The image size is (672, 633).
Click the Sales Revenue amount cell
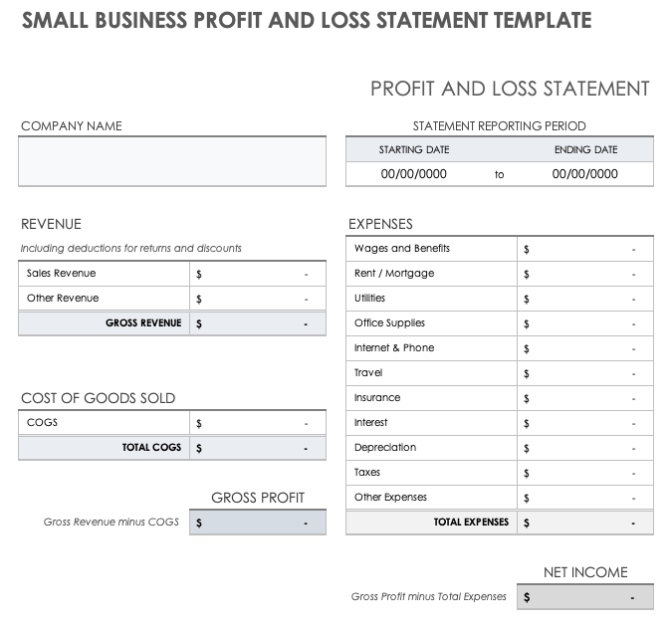coord(257,274)
